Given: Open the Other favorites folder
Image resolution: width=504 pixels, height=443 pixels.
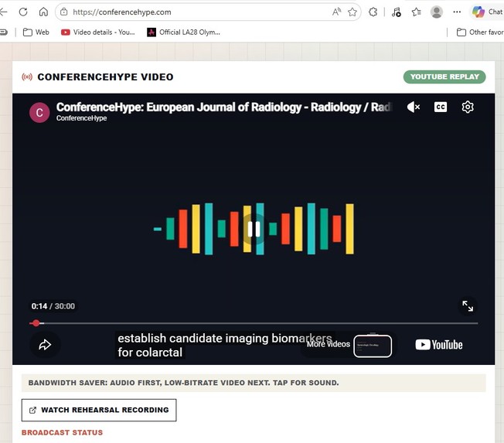Looking at the screenshot, I should (x=480, y=32).
